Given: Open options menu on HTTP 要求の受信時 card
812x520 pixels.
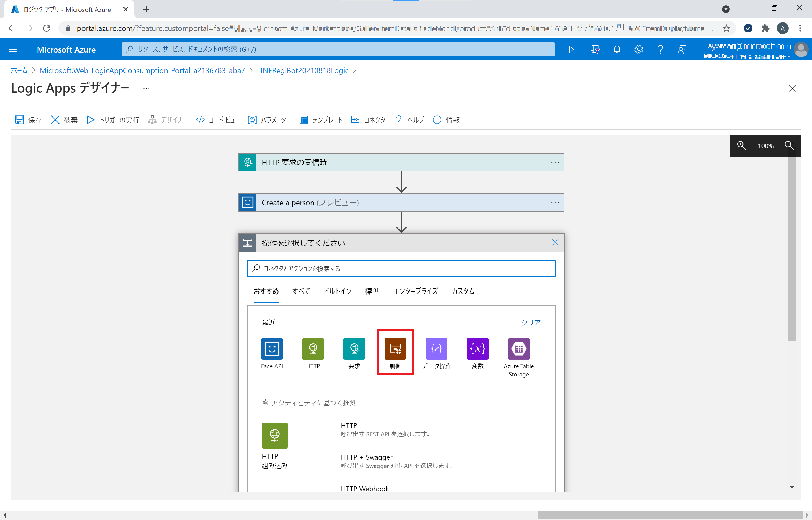Looking at the screenshot, I should coord(555,162).
